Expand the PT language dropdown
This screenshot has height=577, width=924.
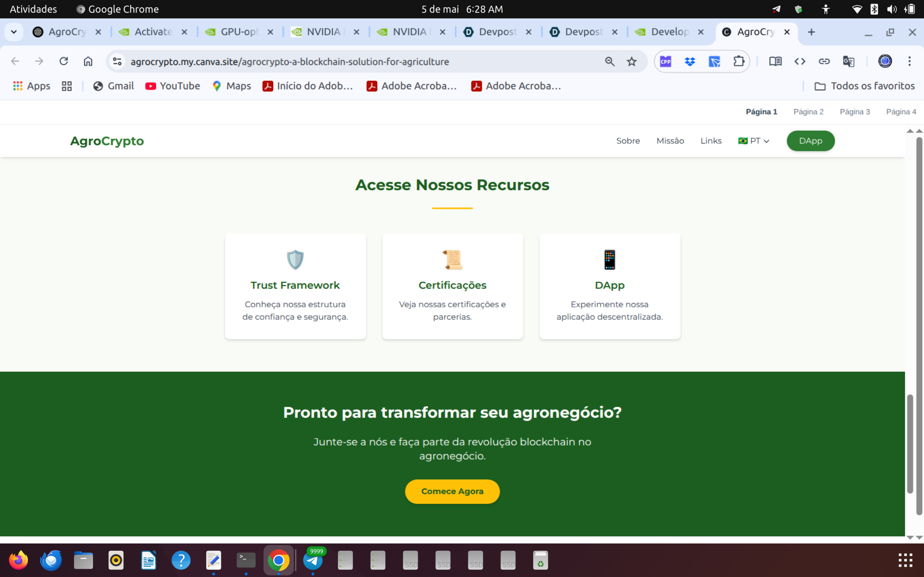[x=754, y=141]
